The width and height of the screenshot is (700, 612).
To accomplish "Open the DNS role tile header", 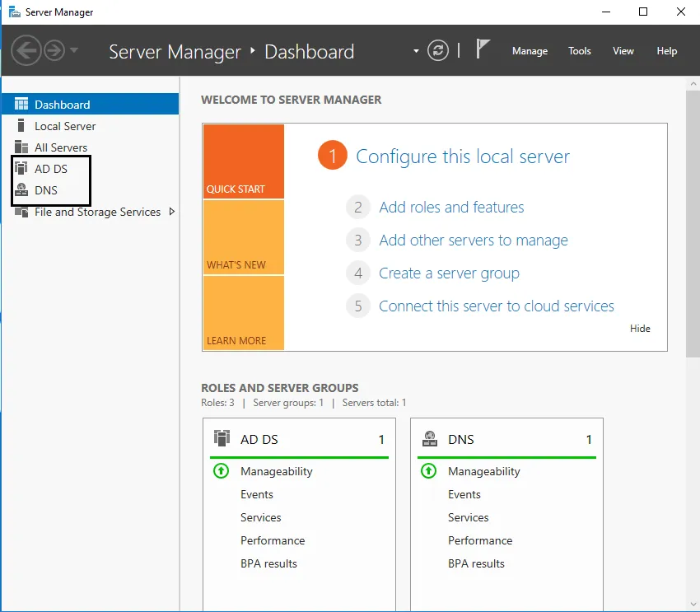I will coord(506,439).
